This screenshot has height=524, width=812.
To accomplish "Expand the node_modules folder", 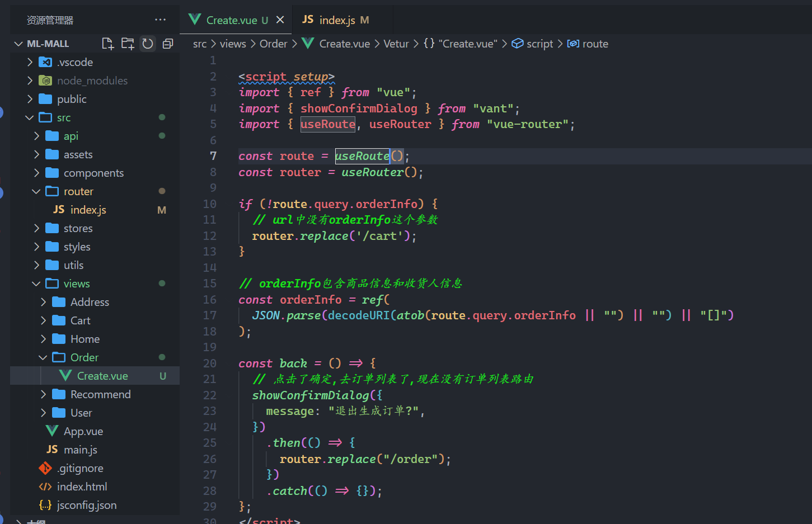I will pyautogui.click(x=30, y=81).
